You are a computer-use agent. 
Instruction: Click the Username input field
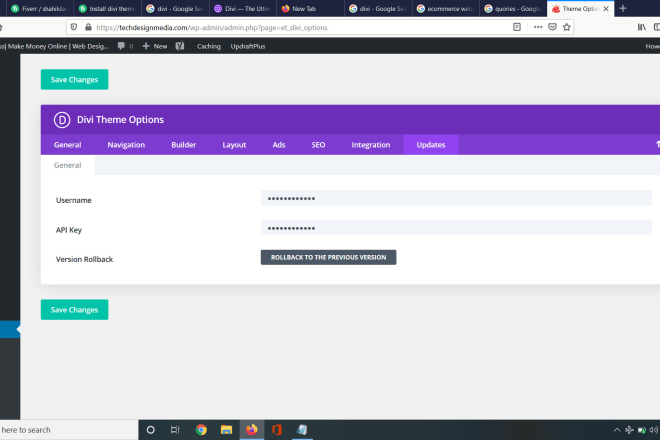[455, 199]
